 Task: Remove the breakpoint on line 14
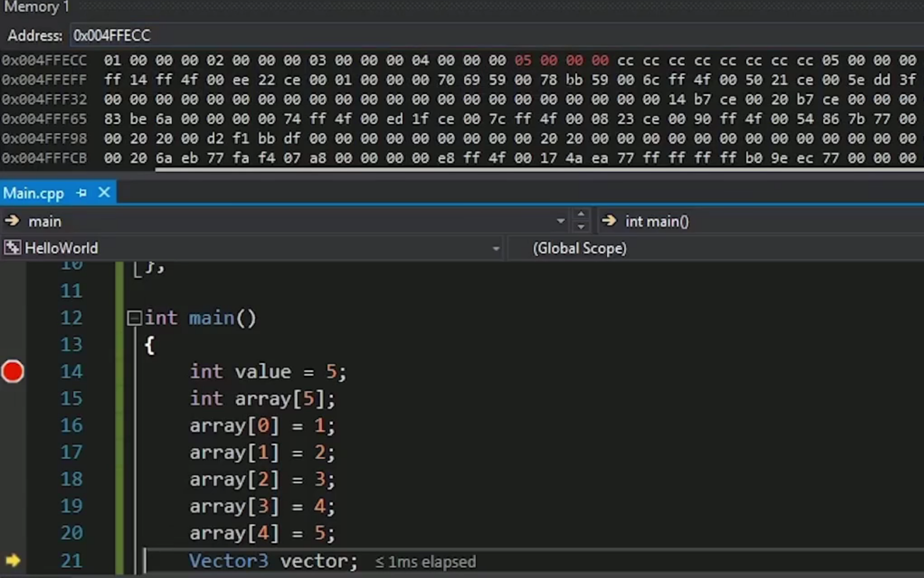12,372
